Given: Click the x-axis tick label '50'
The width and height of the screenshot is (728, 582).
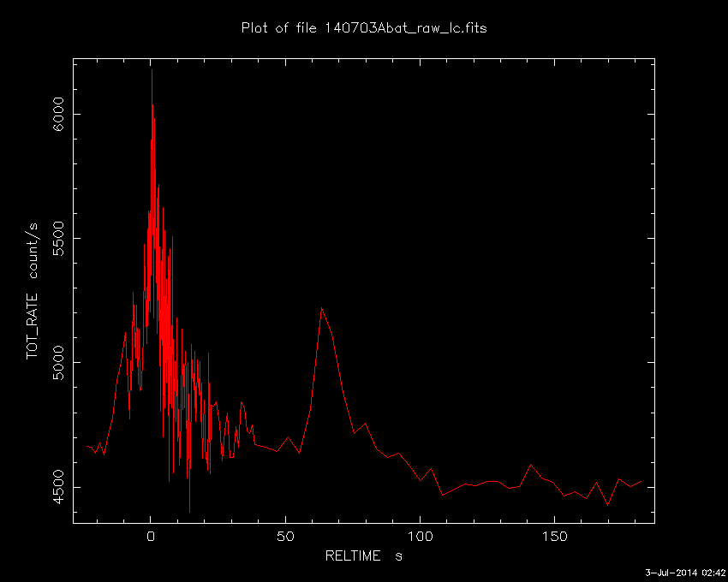Looking at the screenshot, I should (285, 537).
